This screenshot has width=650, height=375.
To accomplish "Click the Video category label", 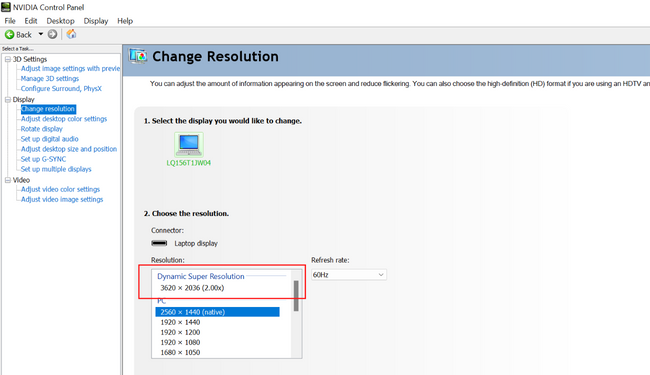I will tap(21, 180).
